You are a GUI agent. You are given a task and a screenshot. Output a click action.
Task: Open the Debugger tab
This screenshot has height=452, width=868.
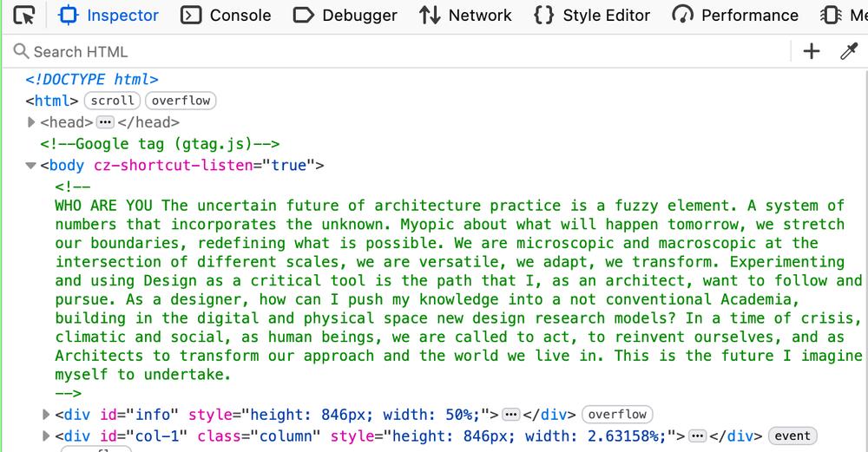pos(345,16)
